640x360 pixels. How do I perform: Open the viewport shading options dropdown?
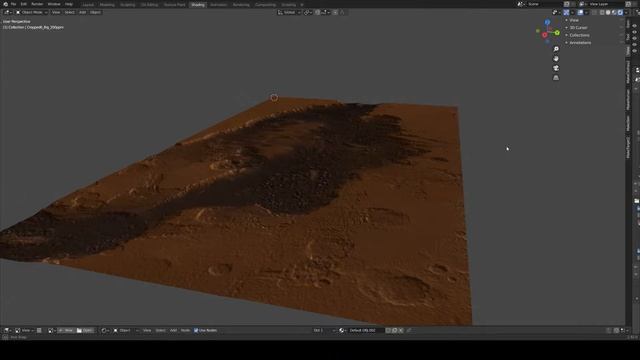click(x=625, y=12)
